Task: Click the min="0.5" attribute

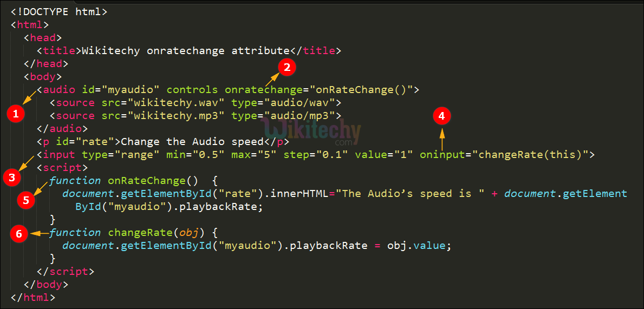Action: pyautogui.click(x=196, y=155)
